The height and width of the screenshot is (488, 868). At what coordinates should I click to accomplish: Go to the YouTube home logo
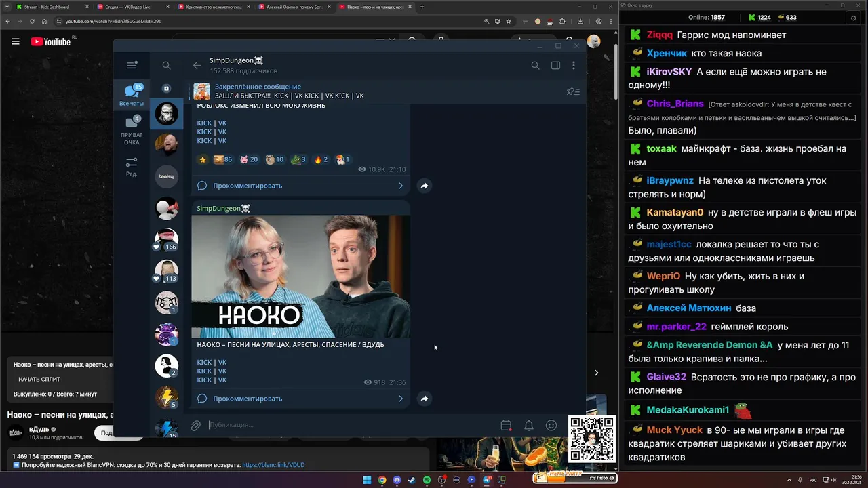51,41
